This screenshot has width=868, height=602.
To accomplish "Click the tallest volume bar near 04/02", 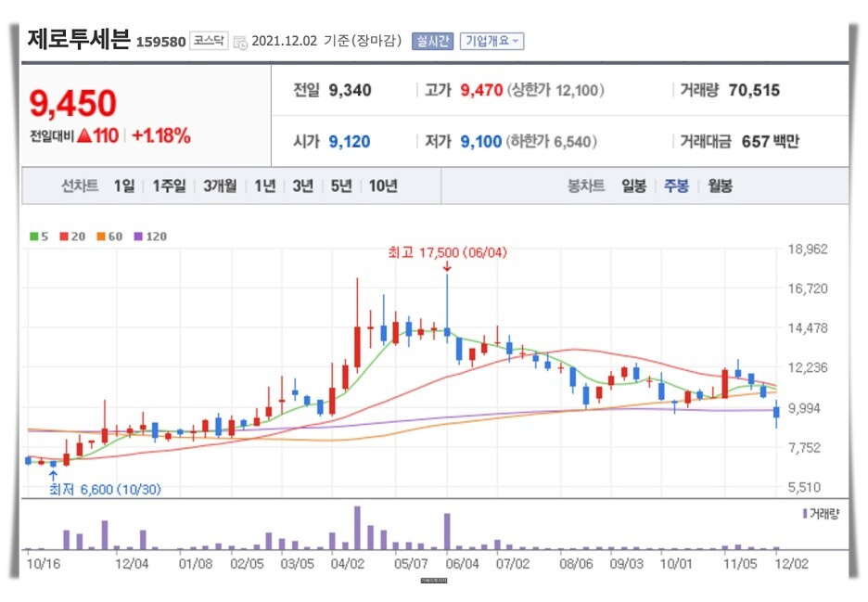I will pyautogui.click(x=357, y=528).
